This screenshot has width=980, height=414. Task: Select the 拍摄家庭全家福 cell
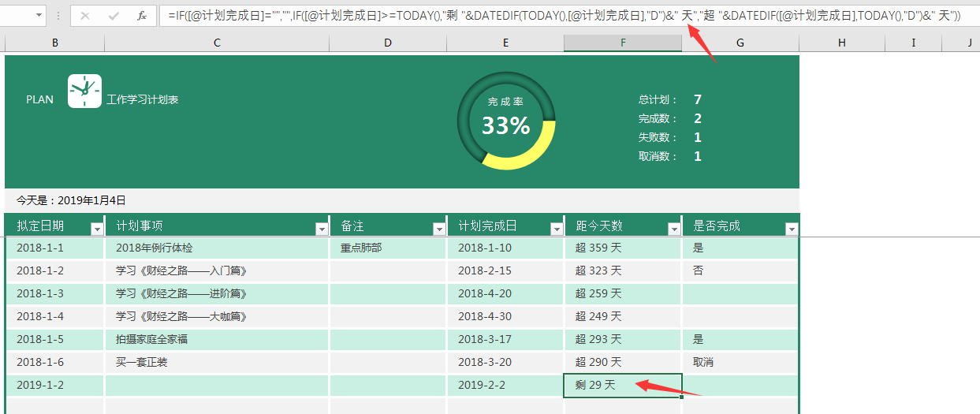(217, 339)
